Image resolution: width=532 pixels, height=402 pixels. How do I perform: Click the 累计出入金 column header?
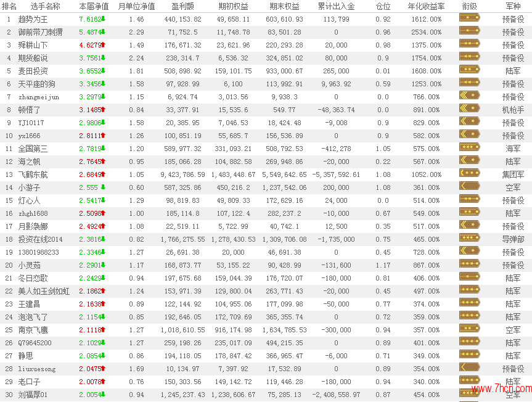[x=336, y=6]
